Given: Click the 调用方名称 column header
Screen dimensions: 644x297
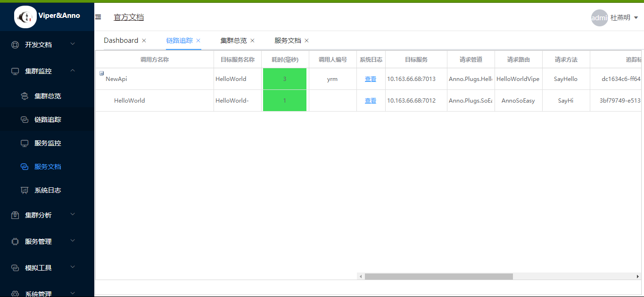Looking at the screenshot, I should coord(155,60).
